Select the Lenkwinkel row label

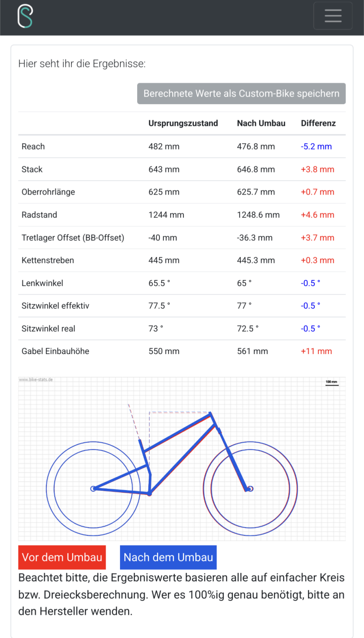point(42,283)
